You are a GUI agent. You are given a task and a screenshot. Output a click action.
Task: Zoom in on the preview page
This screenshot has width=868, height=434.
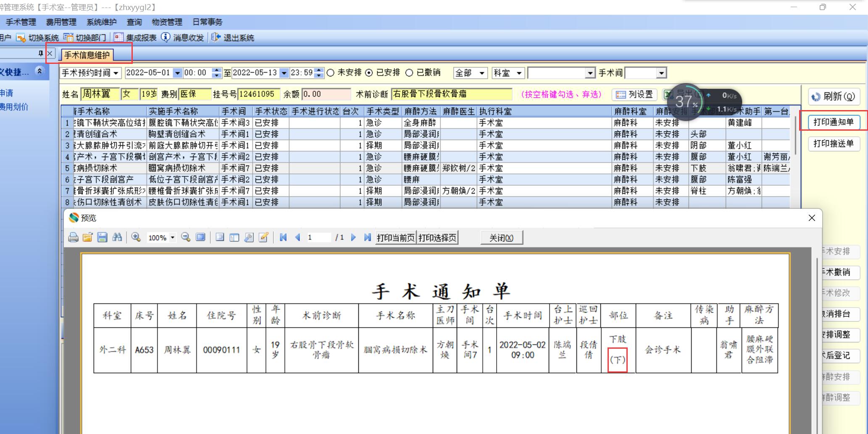coord(136,237)
